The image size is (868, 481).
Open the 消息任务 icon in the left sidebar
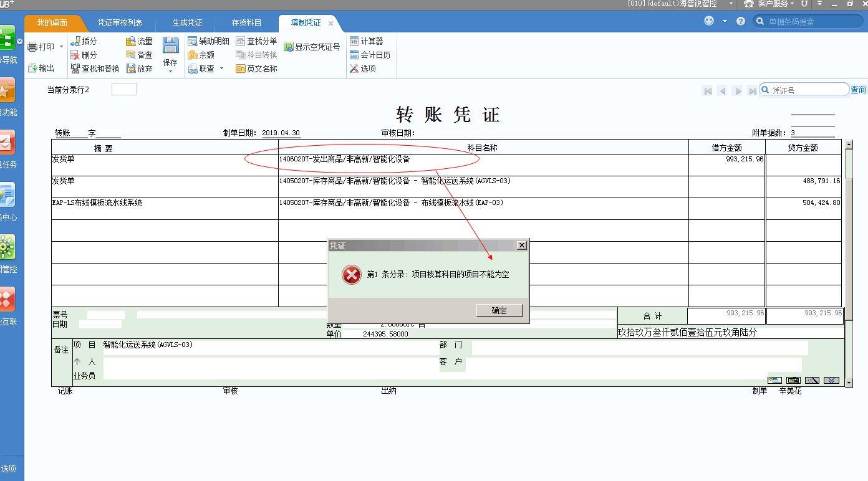point(6,143)
